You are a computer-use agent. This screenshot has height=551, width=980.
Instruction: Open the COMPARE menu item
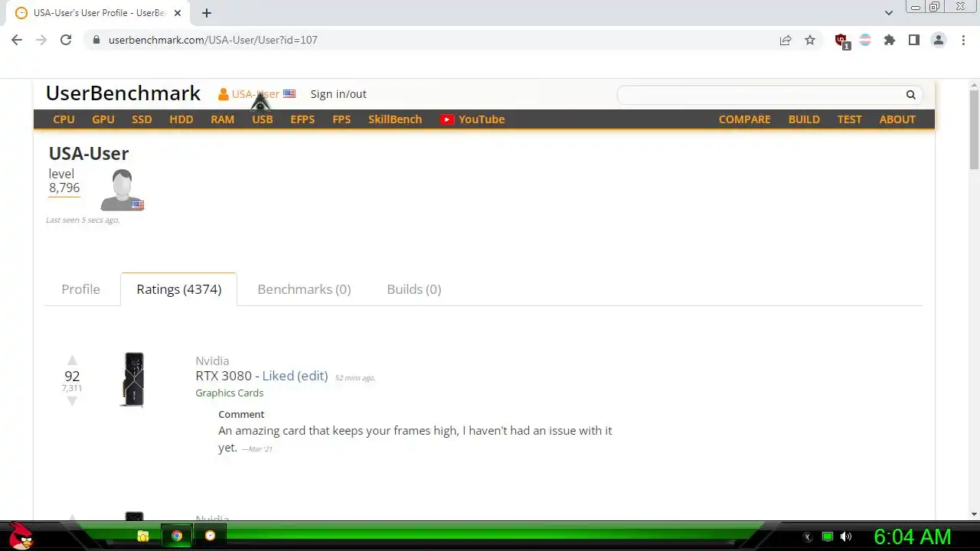point(744,119)
